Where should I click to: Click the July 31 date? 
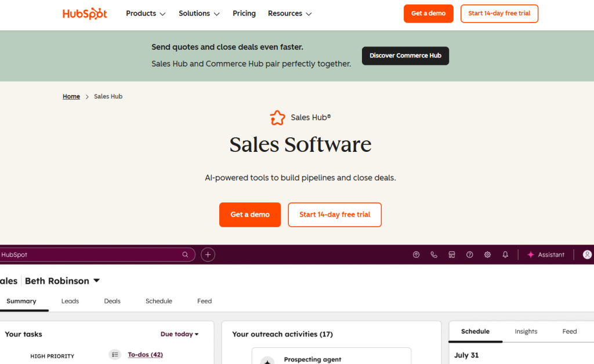466,355
